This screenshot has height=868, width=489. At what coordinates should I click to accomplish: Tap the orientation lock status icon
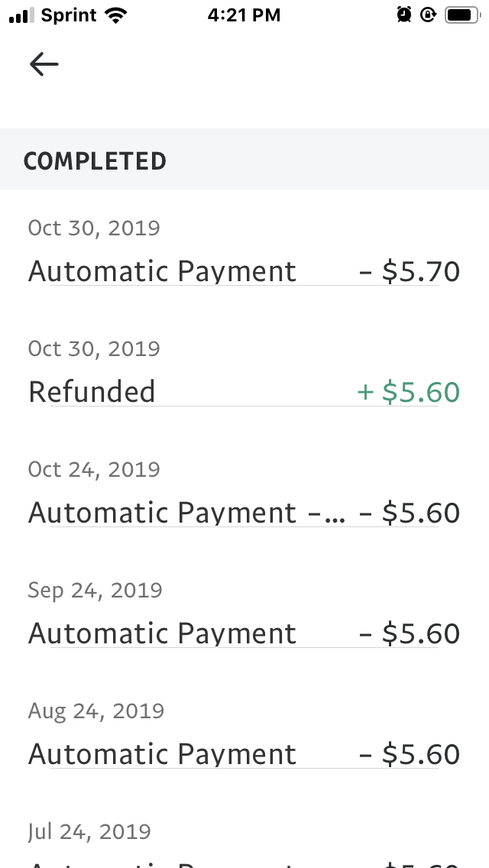[428, 15]
